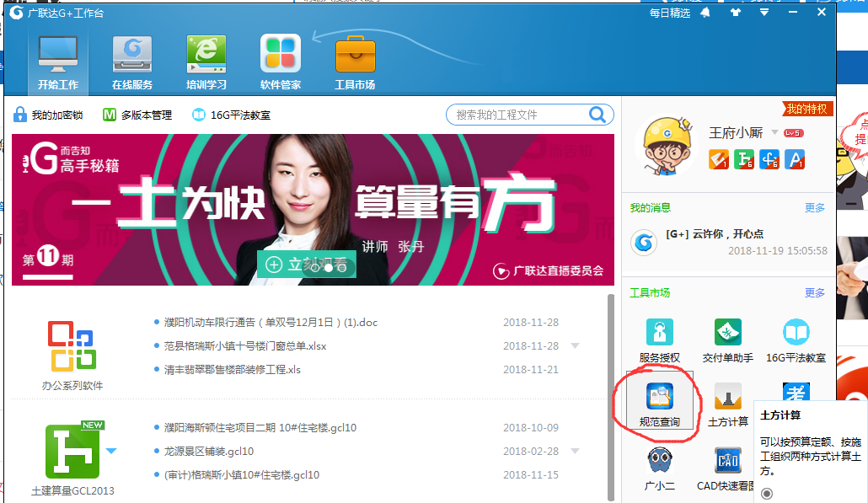Open 多版本管理
868x503 pixels.
click(137, 115)
